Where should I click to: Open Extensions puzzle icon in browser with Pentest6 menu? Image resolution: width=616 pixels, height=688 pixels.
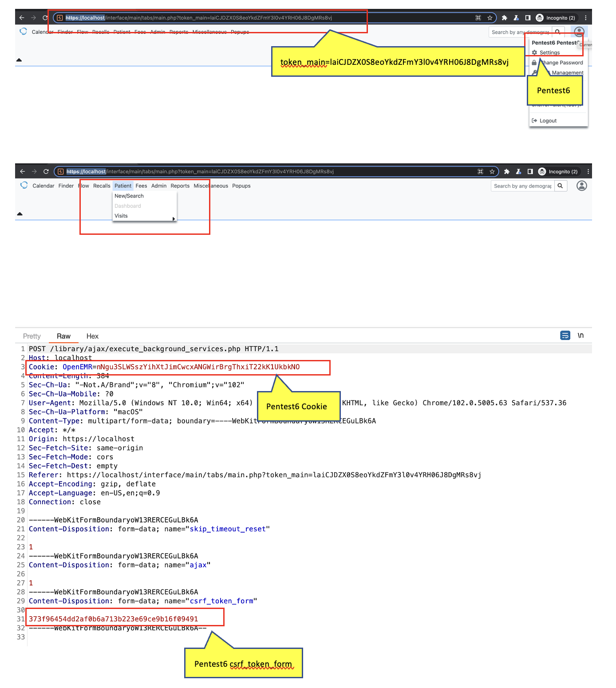[x=504, y=18]
